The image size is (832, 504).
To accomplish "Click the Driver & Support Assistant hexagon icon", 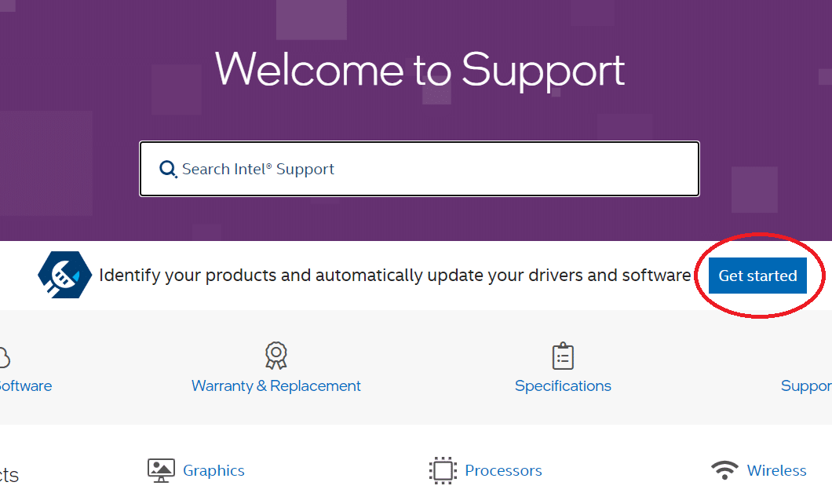I will (65, 276).
